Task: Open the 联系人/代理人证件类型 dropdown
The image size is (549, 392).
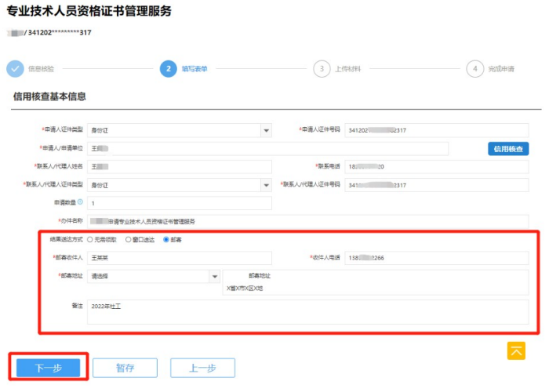Action: tap(266, 185)
